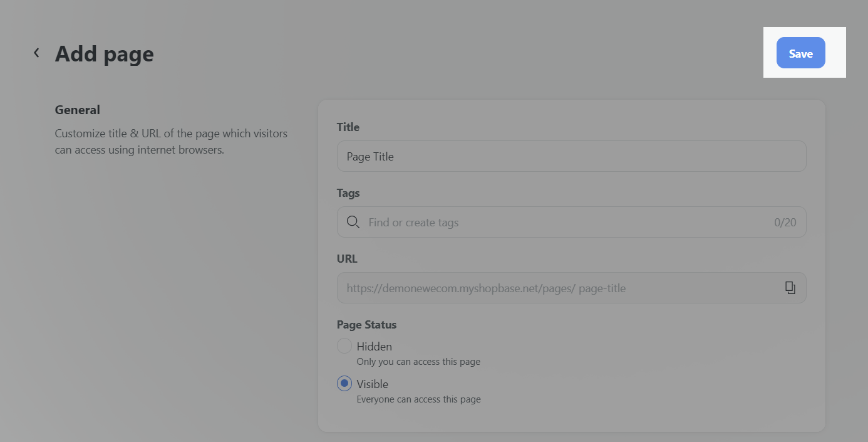
Task: Click the search magnifier icon in Tags
Action: point(353,222)
